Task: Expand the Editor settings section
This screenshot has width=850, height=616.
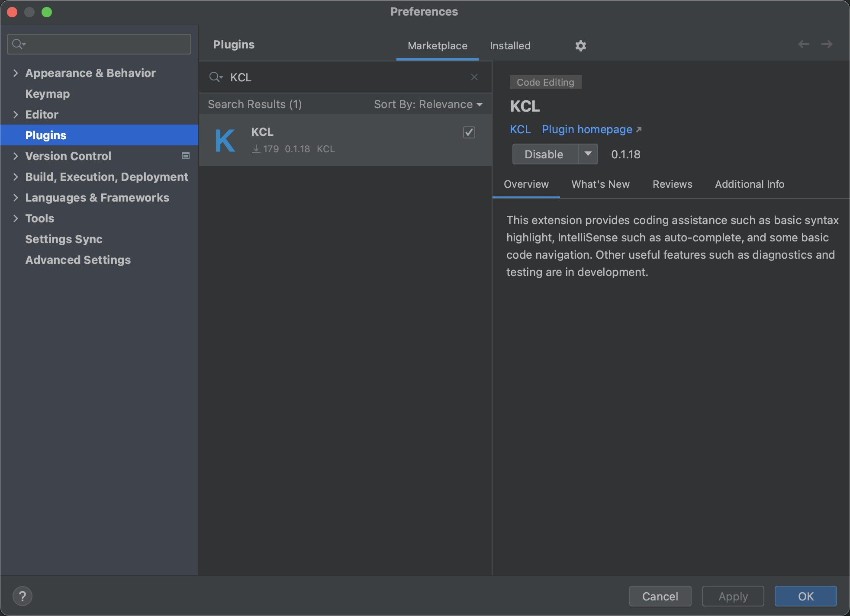Action: point(16,114)
